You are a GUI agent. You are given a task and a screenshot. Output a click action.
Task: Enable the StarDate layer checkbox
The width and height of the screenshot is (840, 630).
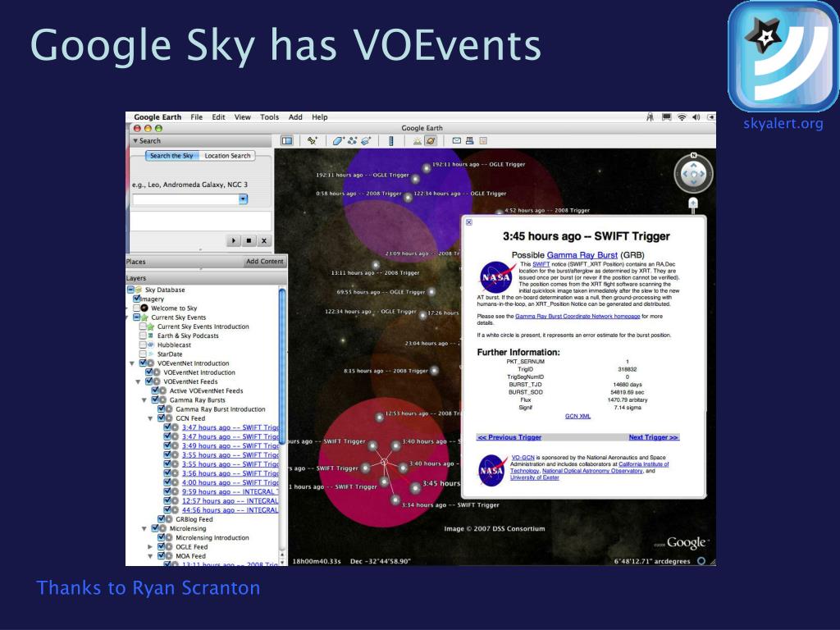(143, 354)
